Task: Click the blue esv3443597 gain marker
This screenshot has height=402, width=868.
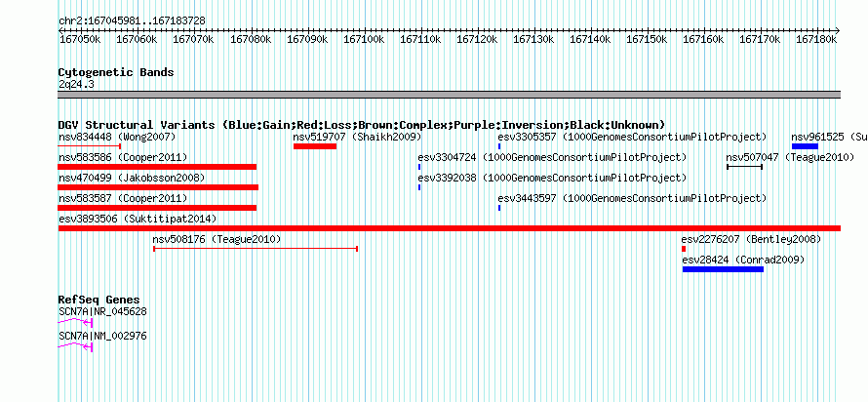Action: tap(499, 208)
